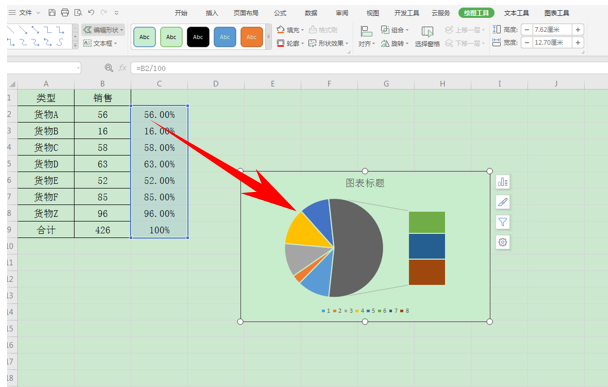
Task: Open the 形状效果 dropdown
Action: coord(328,43)
